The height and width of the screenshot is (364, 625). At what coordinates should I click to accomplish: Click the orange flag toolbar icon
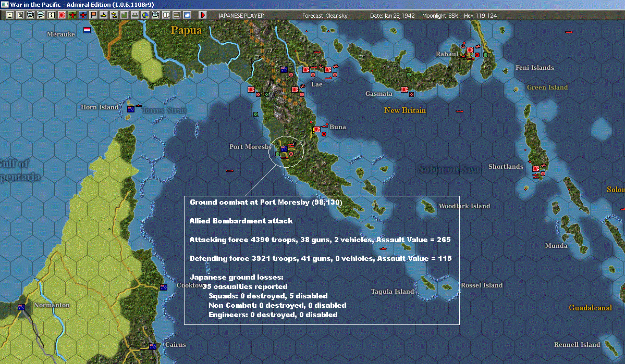[93, 15]
